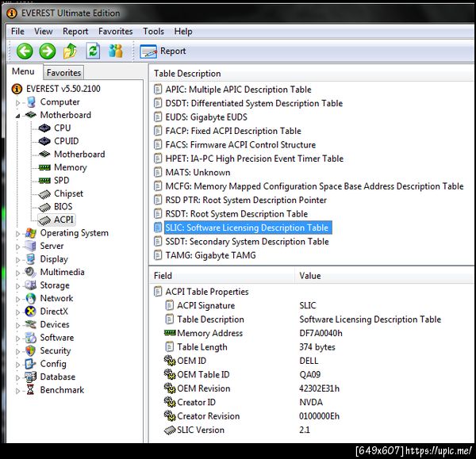Select APIC: Multiple APIC Description Table row
The height and width of the screenshot is (459, 476).
tap(232, 90)
